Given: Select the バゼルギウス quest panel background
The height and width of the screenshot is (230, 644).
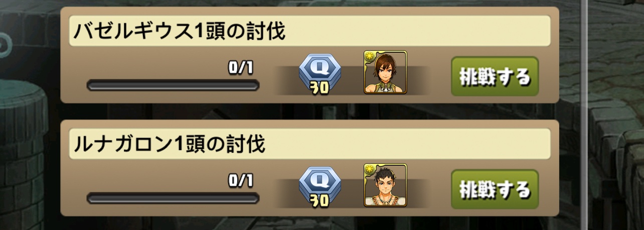Looking at the screenshot, I should [309, 55].
